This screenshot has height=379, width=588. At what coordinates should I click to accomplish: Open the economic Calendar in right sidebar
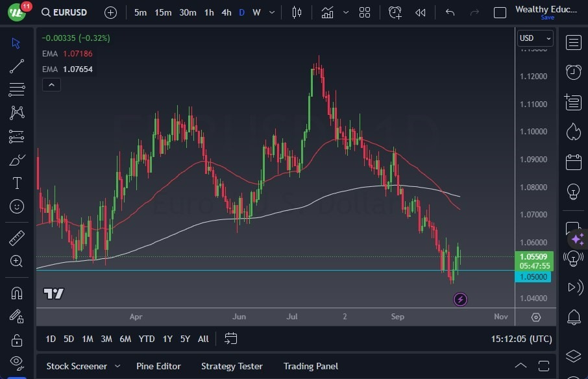coord(573,162)
